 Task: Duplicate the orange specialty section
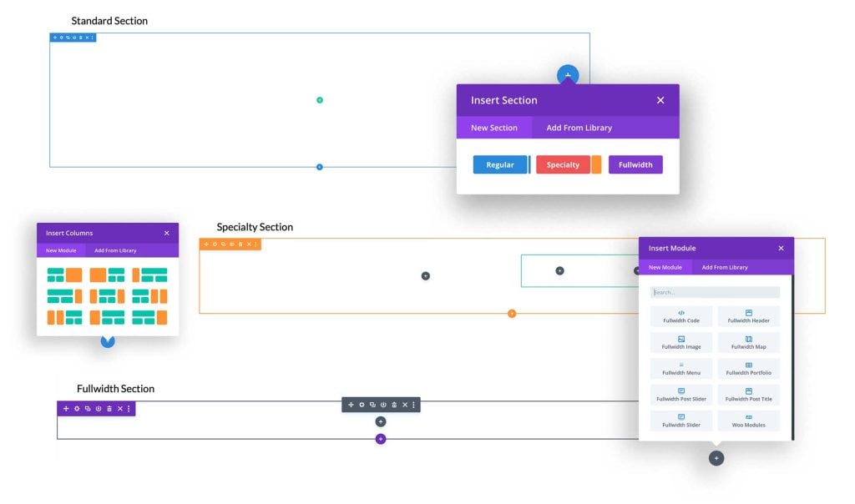(224, 244)
